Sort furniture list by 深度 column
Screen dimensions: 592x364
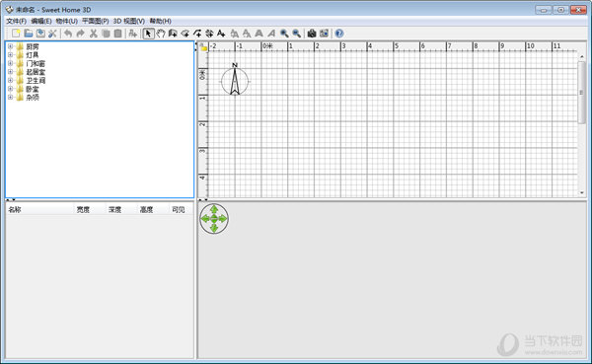121,209
